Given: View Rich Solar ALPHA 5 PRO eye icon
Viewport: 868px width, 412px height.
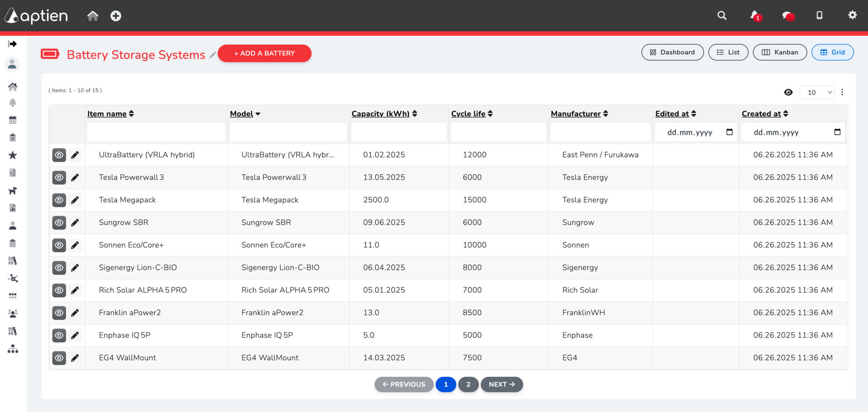Looking at the screenshot, I should point(59,290).
